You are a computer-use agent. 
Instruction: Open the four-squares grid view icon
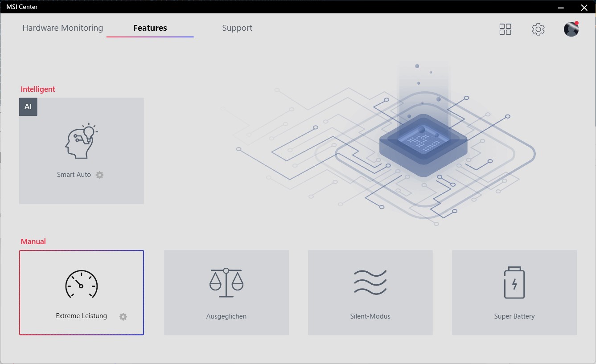[x=505, y=29]
